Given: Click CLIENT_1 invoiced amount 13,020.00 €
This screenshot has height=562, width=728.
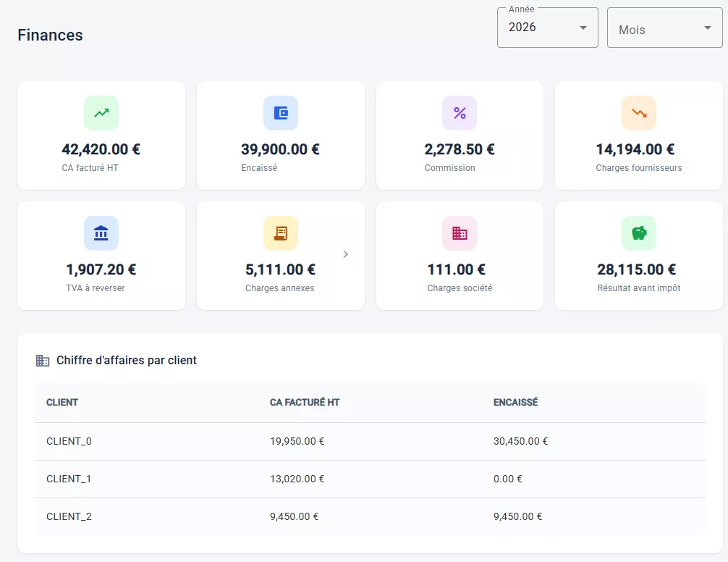Looking at the screenshot, I should pos(297,479).
